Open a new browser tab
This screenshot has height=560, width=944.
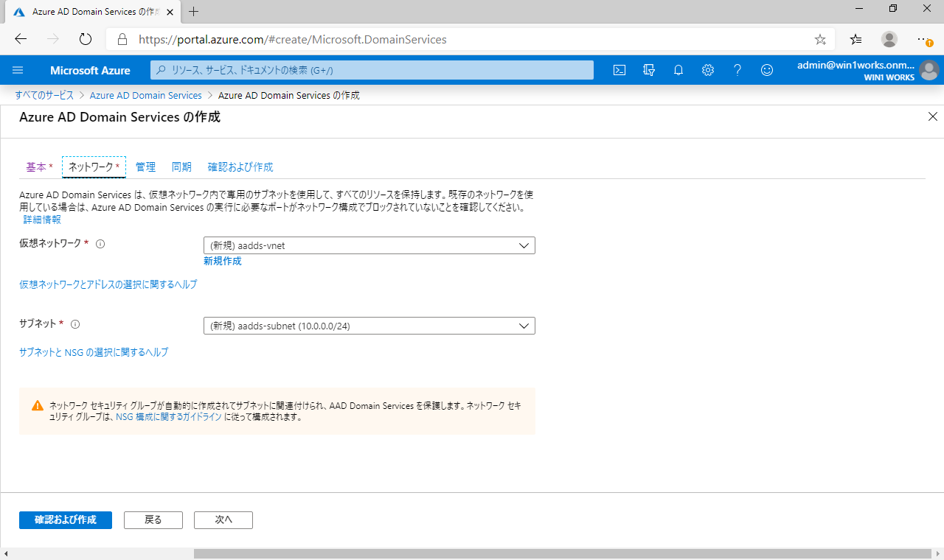pyautogui.click(x=194, y=12)
